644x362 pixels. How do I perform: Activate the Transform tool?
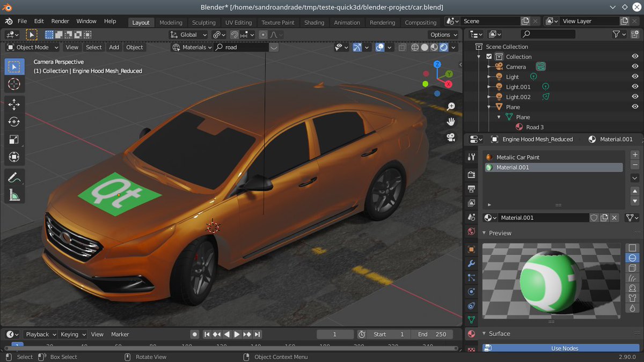14,157
